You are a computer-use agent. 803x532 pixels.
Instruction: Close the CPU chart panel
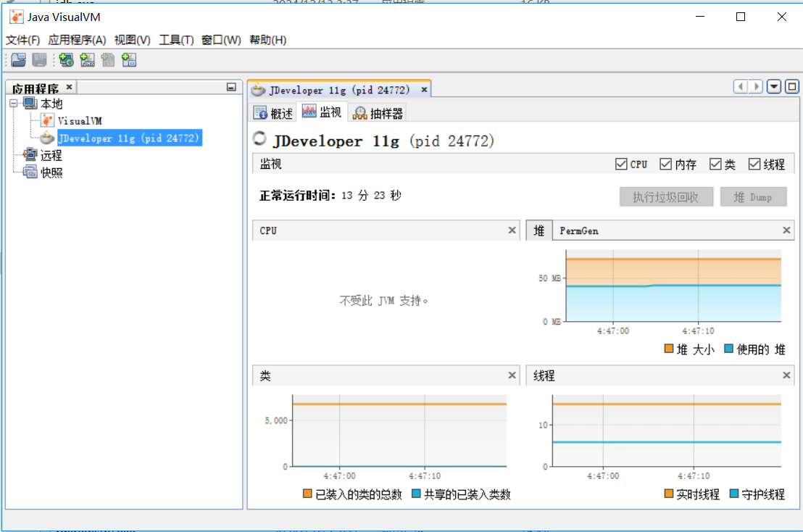[x=512, y=230]
